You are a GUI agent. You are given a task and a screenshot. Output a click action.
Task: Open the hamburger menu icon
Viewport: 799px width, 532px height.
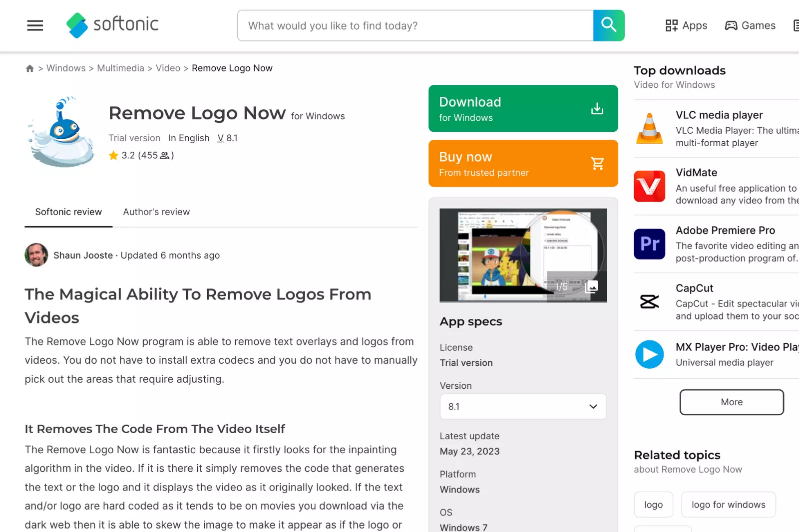(35, 25)
